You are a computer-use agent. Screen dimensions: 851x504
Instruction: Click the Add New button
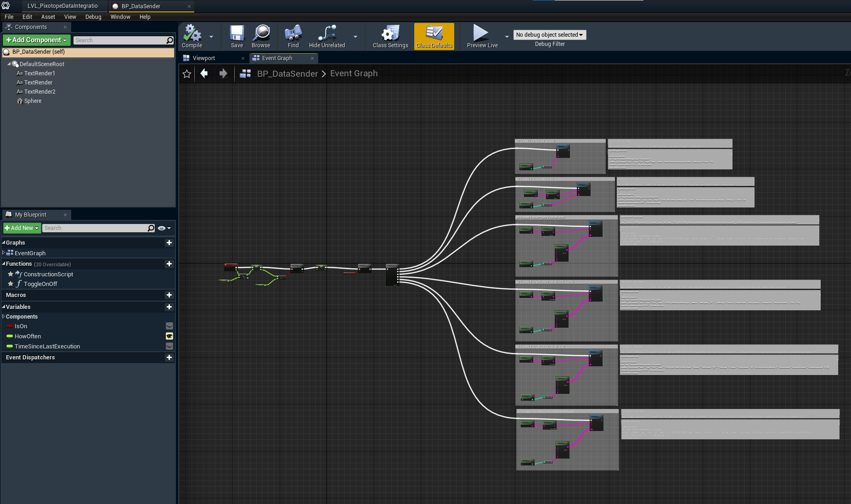[22, 228]
